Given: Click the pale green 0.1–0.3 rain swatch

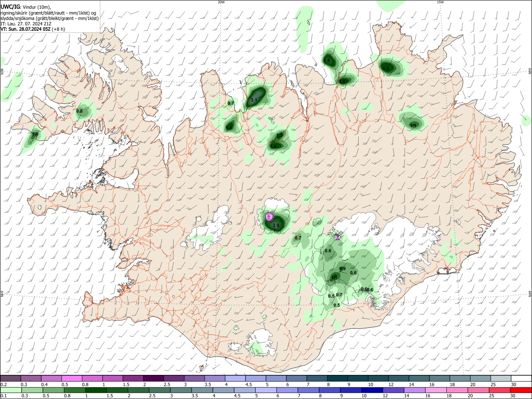Looking at the screenshot, I should pyautogui.click(x=11, y=390).
